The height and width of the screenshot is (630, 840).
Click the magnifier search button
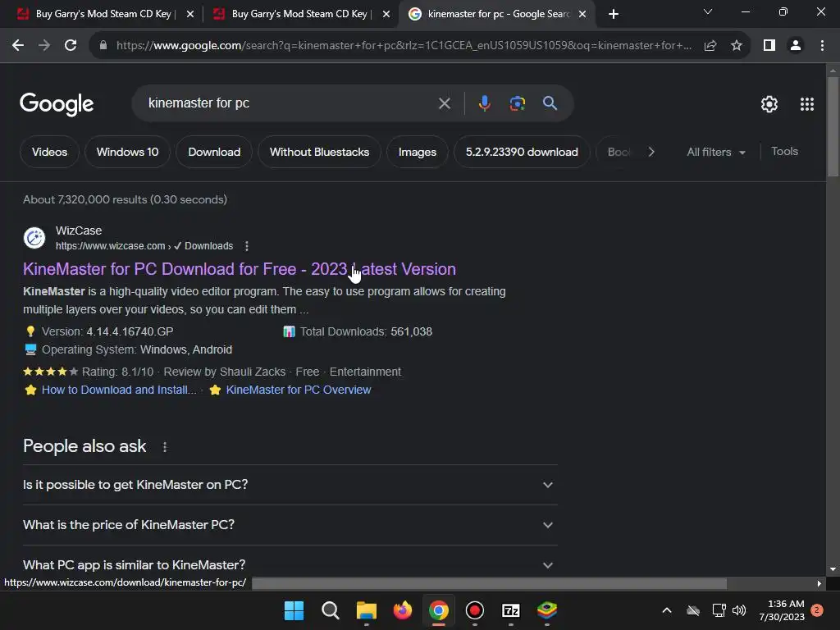(x=550, y=103)
